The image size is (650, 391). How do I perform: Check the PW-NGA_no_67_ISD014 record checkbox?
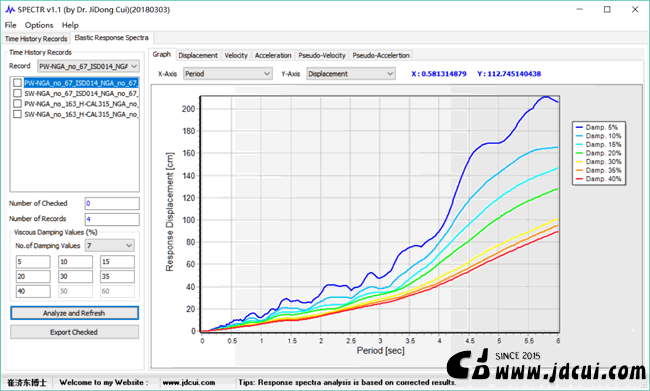click(17, 83)
